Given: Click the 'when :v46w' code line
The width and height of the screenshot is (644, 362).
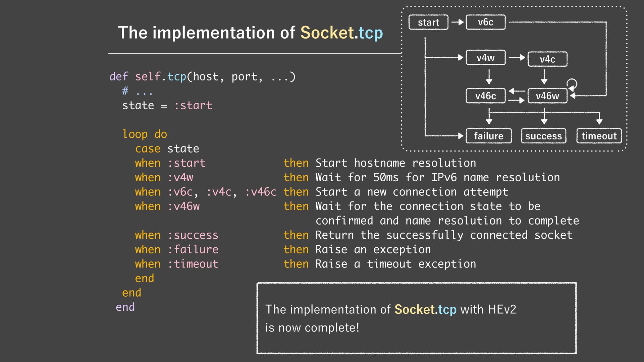Looking at the screenshot, I should 167,206.
